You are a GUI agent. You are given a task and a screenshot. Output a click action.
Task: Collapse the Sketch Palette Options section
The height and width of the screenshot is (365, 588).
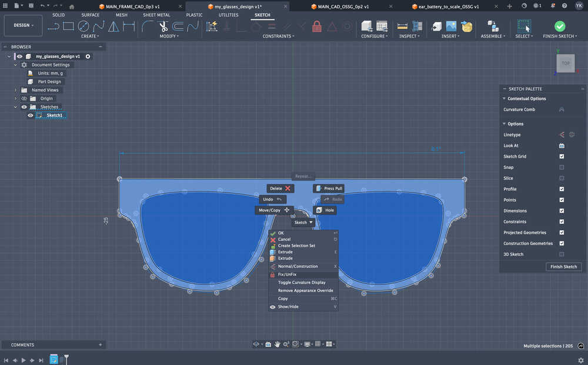504,124
